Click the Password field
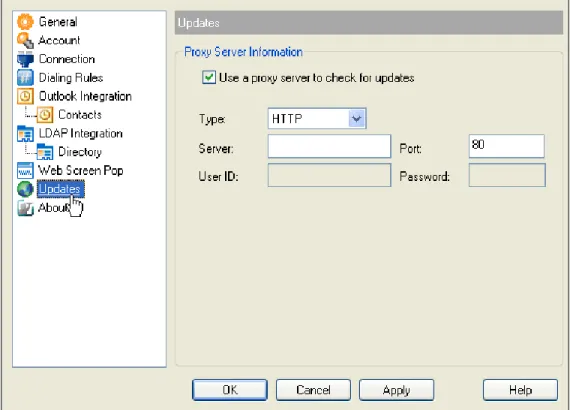The height and width of the screenshot is (410, 570). (507, 175)
